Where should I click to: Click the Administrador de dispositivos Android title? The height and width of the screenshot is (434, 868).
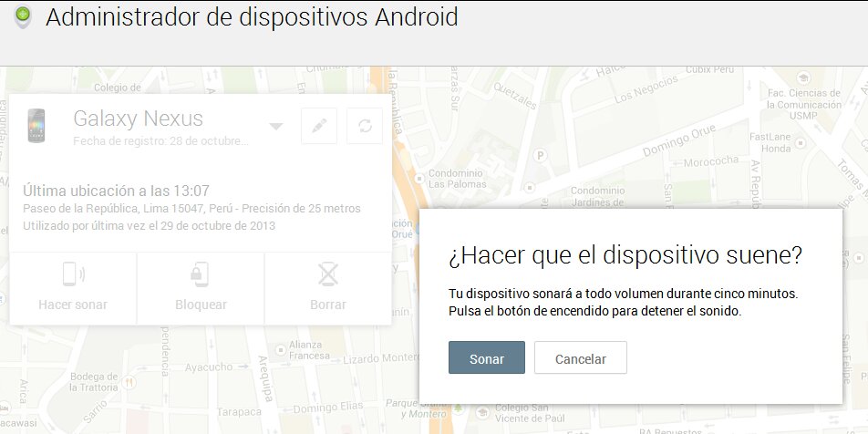[252, 17]
